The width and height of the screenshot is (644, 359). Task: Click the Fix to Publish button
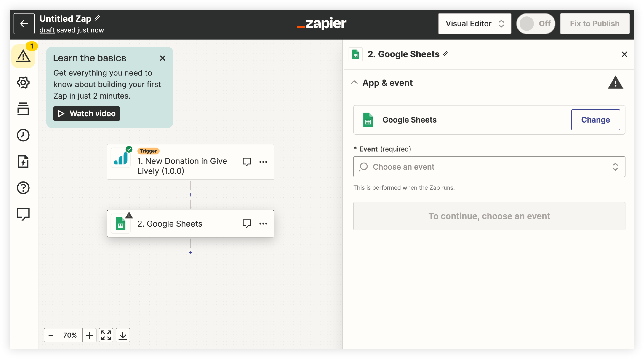tap(594, 24)
